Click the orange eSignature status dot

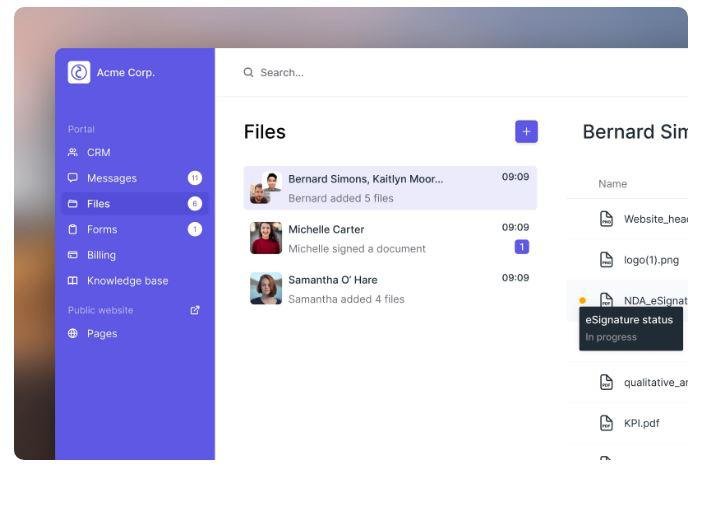(x=583, y=300)
